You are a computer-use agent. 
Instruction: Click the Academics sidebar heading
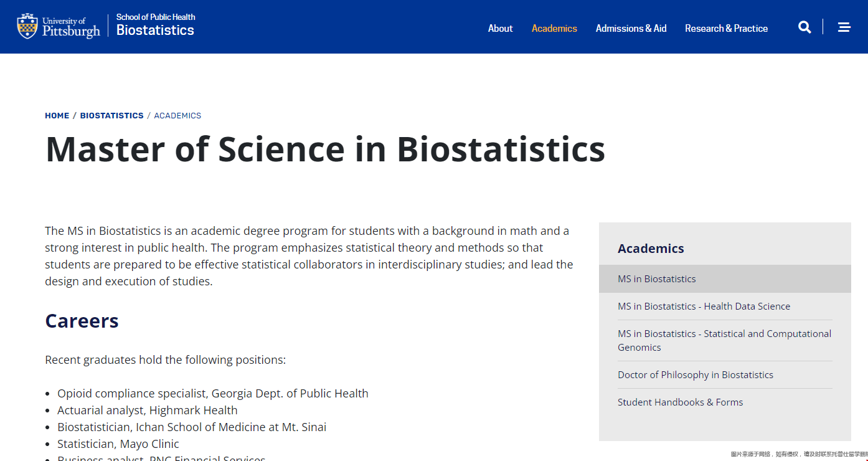click(651, 249)
